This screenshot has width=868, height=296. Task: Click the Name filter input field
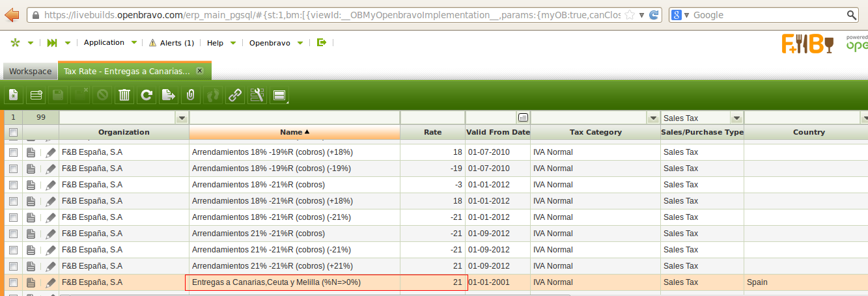pyautogui.click(x=294, y=118)
